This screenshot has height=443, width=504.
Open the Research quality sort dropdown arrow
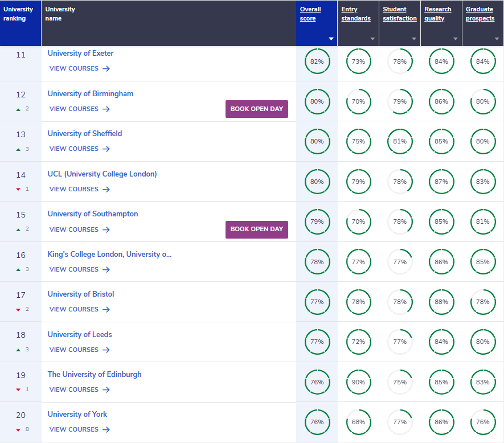pyautogui.click(x=456, y=39)
